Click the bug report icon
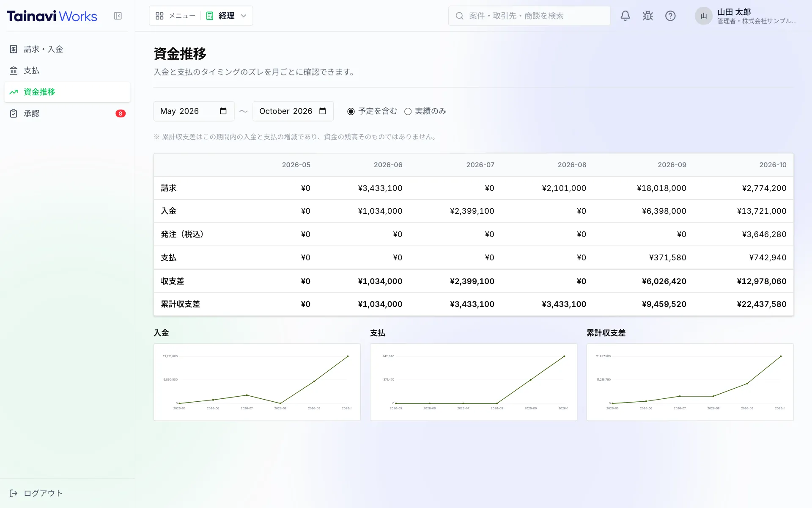Viewport: 812px width, 508px height. [647, 16]
